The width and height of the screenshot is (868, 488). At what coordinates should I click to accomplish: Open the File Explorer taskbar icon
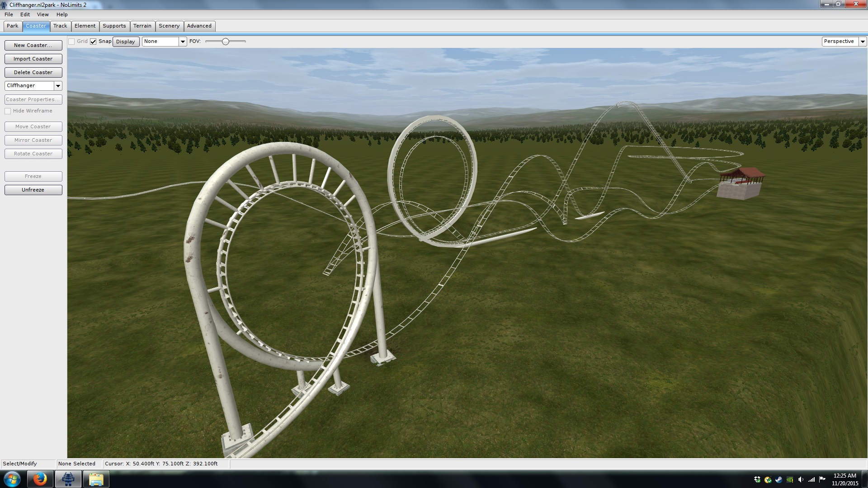click(x=96, y=479)
